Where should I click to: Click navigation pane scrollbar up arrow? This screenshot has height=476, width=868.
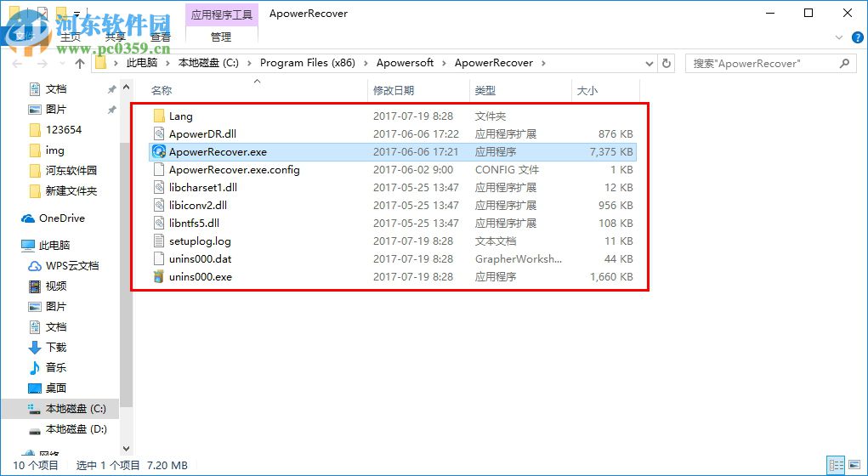tap(126, 88)
